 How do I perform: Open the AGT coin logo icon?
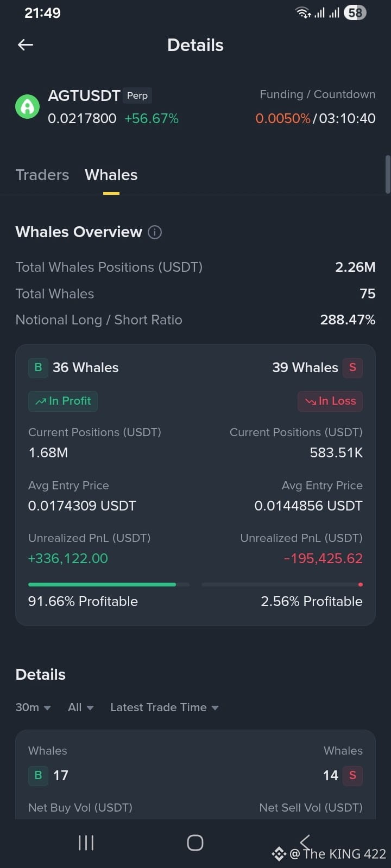(x=27, y=106)
